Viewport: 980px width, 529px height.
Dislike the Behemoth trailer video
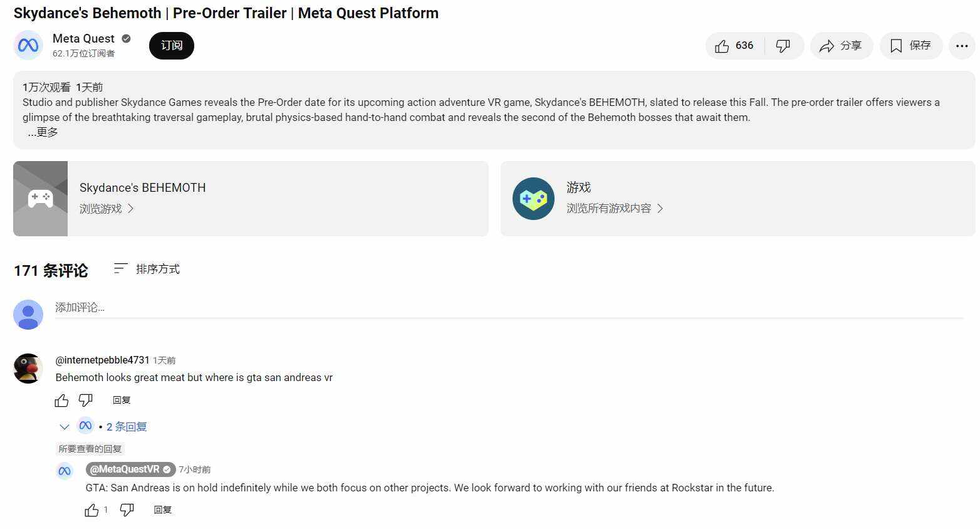[783, 46]
